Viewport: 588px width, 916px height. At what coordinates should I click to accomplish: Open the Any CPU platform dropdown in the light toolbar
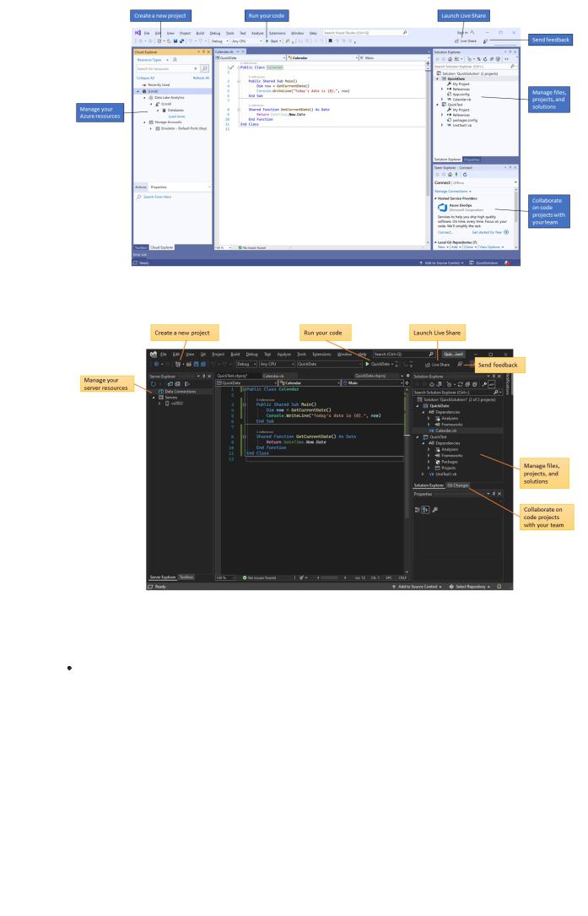tap(246, 41)
